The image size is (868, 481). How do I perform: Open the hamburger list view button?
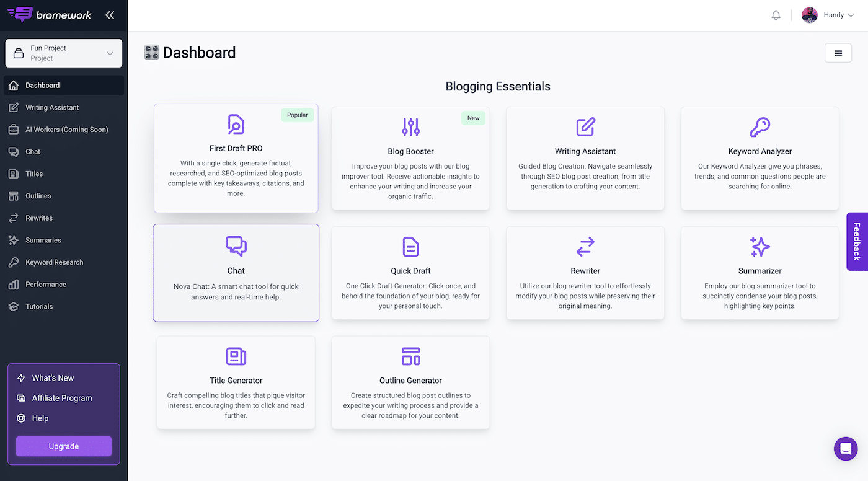pyautogui.click(x=838, y=53)
